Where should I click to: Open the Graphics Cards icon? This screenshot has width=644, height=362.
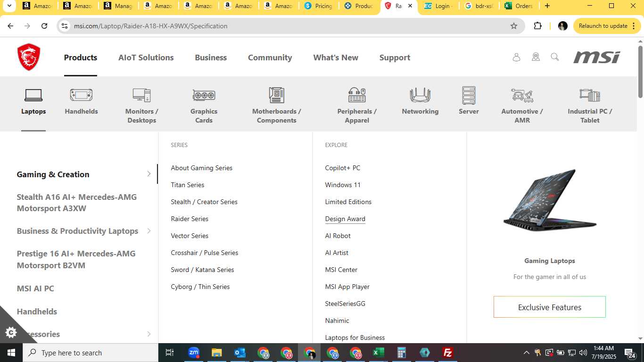(204, 95)
